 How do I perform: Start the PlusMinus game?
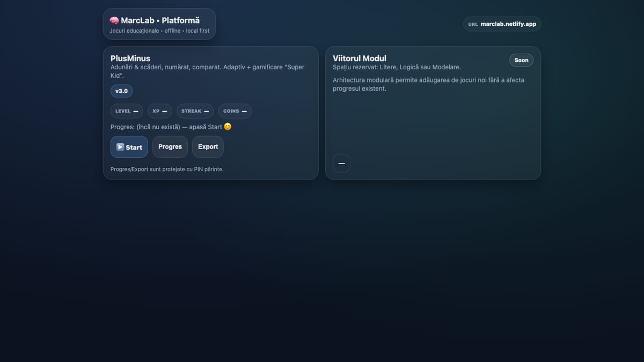point(129,147)
